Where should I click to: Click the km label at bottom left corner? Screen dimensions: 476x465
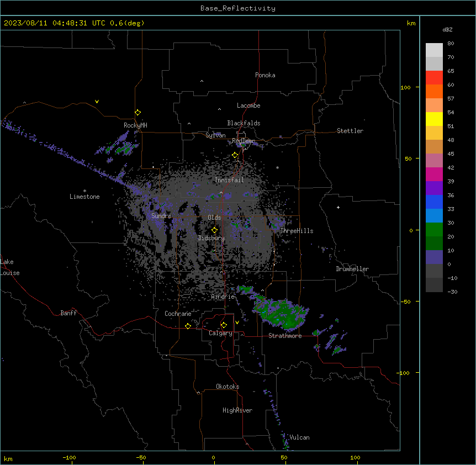(x=8, y=458)
